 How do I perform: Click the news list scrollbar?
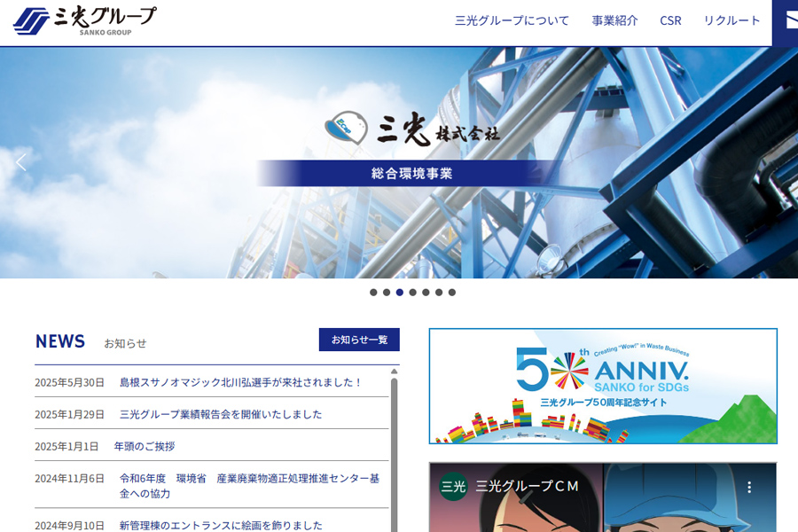point(394,453)
